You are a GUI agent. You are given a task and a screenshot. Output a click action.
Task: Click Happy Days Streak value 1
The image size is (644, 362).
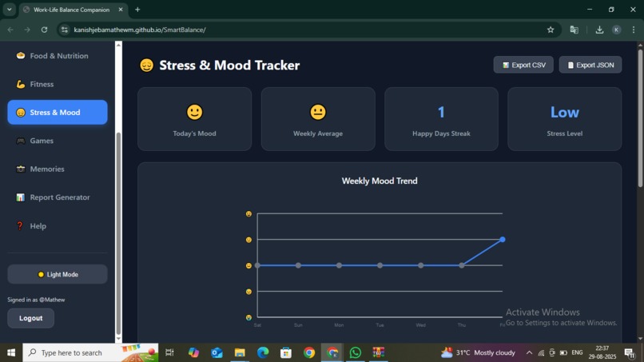click(441, 112)
